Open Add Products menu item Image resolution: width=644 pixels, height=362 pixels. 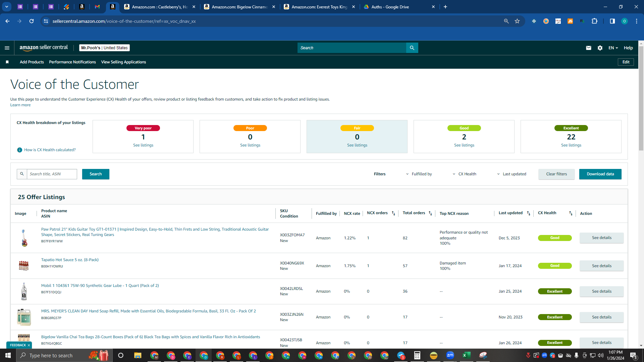32,62
